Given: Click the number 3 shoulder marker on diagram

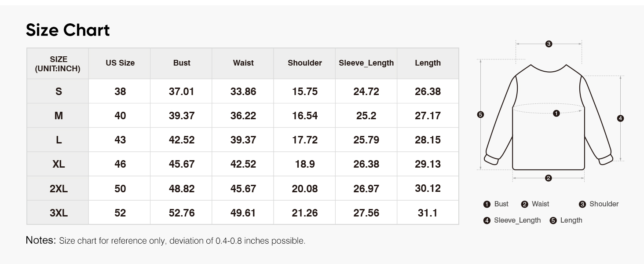Looking at the screenshot, I should 549,44.
